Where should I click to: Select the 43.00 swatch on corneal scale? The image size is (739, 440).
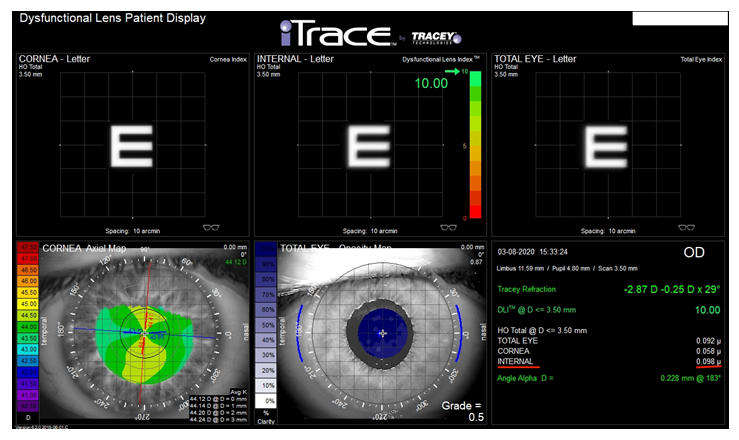(x=28, y=350)
